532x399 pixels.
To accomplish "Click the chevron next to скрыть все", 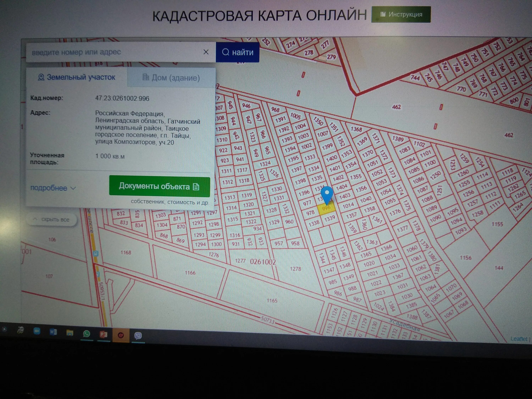I will coord(35,219).
